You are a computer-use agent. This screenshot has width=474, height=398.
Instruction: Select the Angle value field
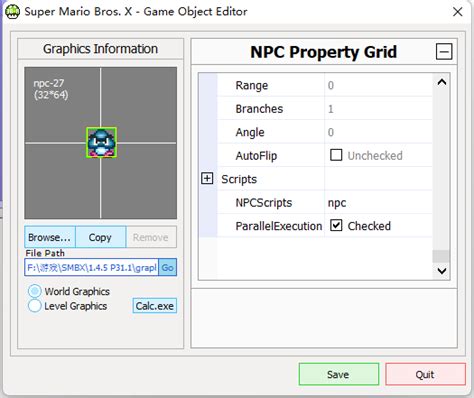coord(378,132)
